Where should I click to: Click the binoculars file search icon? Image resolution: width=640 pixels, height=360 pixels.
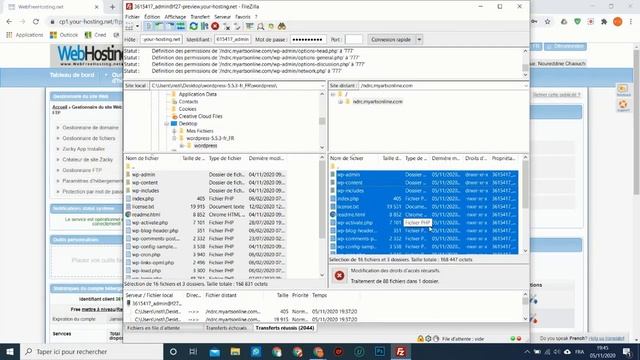click(282, 27)
